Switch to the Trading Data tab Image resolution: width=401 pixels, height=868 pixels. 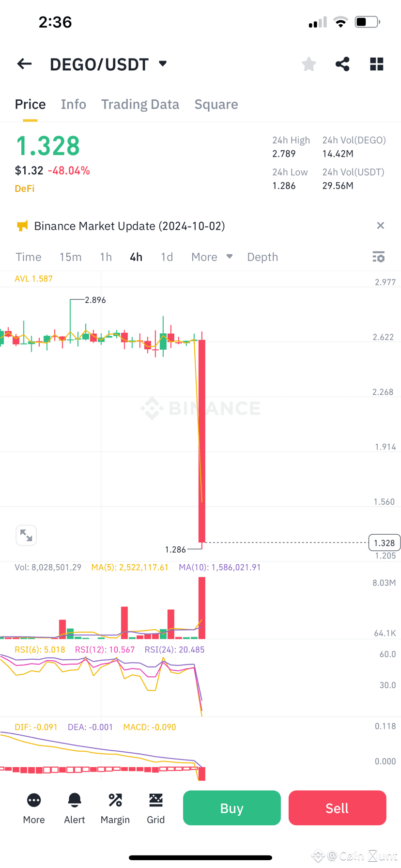(140, 104)
